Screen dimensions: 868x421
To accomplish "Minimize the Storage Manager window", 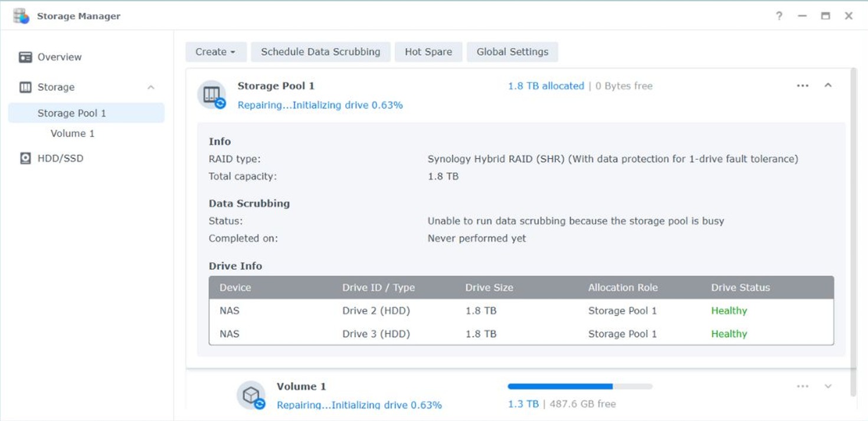I will pos(802,16).
